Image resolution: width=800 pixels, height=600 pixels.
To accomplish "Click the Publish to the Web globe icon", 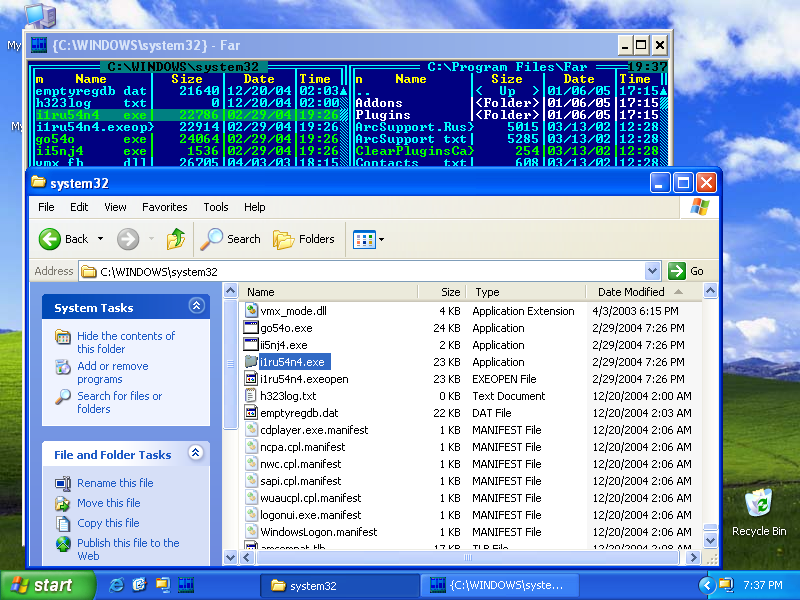I will point(63,544).
